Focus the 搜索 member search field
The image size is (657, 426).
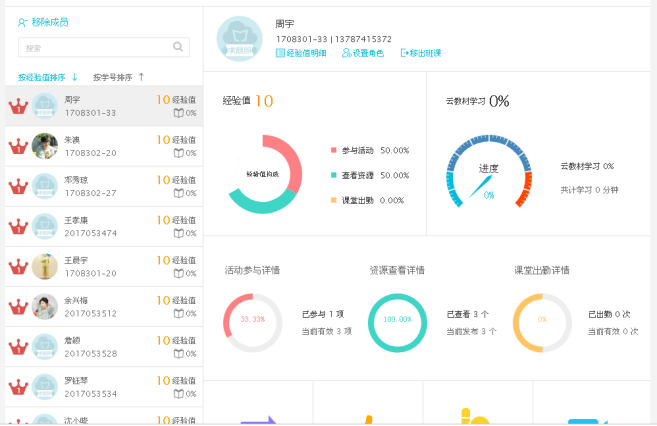click(x=95, y=47)
